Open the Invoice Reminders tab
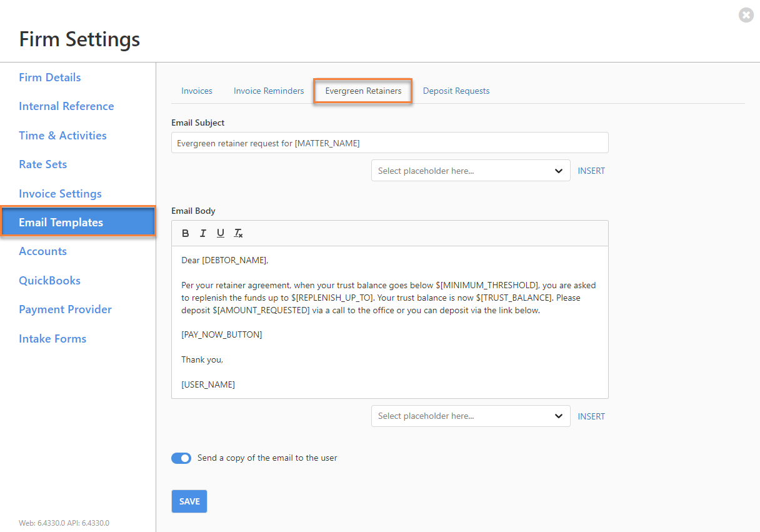This screenshot has height=532, width=760. pos(269,91)
